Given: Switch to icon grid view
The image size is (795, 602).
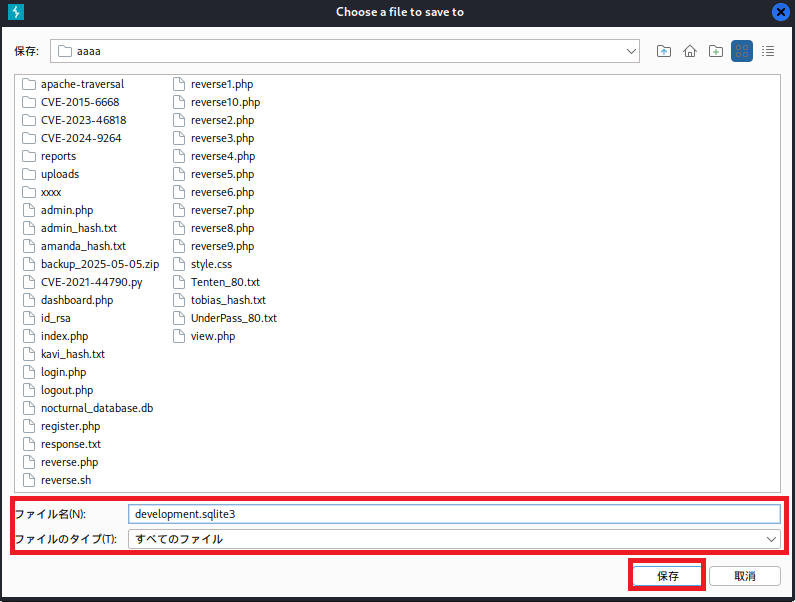Looking at the screenshot, I should [x=742, y=51].
